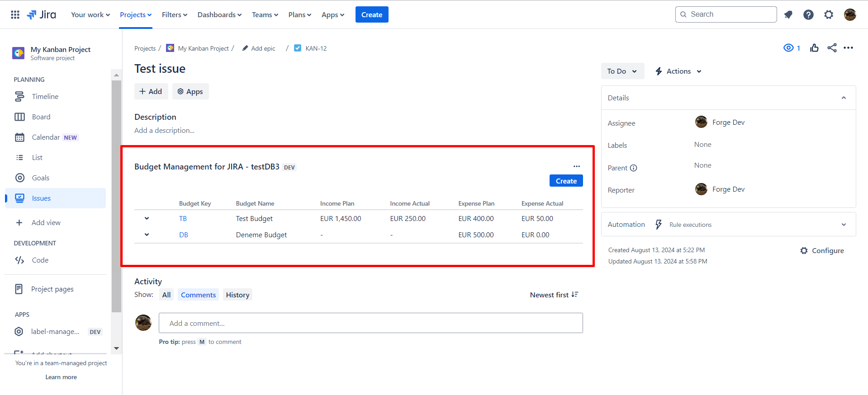Open Jira settings gear icon
Screen dimensions: 868x395
tap(829, 14)
